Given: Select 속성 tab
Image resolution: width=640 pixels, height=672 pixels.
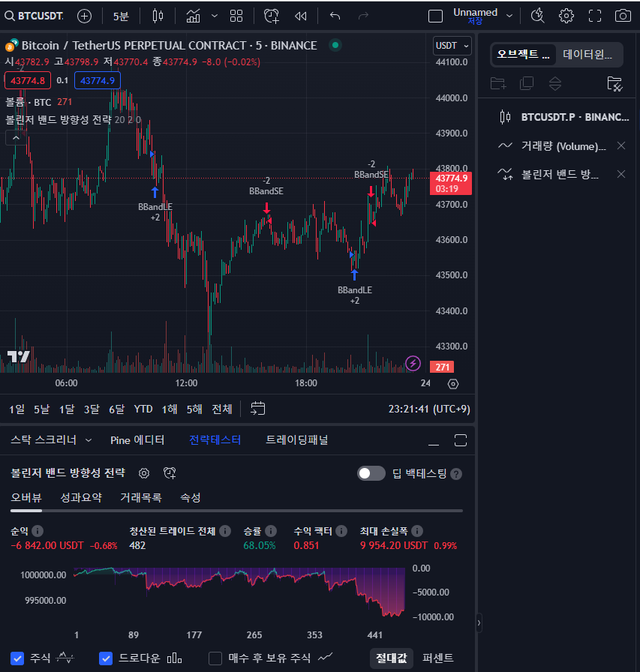Looking at the screenshot, I should coord(191,498).
